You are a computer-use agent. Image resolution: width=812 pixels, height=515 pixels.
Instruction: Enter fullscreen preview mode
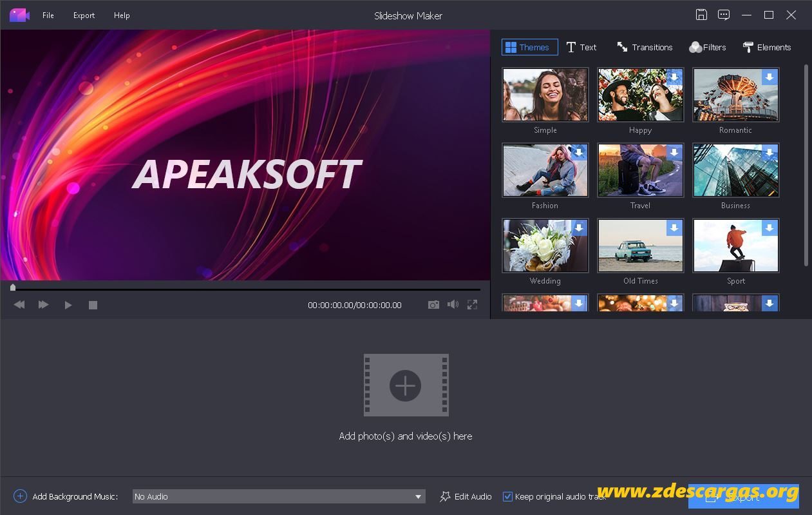point(473,305)
